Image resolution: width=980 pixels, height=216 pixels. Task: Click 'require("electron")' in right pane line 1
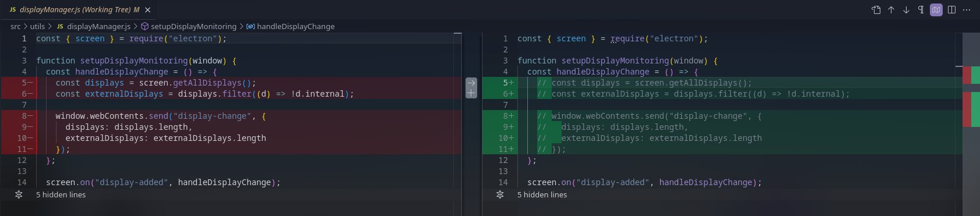tap(657, 38)
